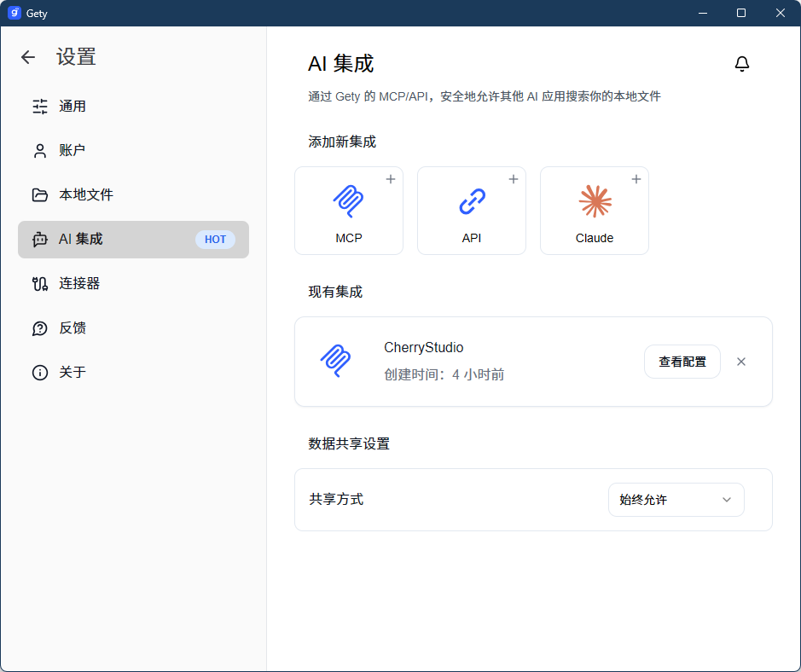Click the Gety app icon in title bar
This screenshot has height=672, width=801.
pyautogui.click(x=15, y=13)
